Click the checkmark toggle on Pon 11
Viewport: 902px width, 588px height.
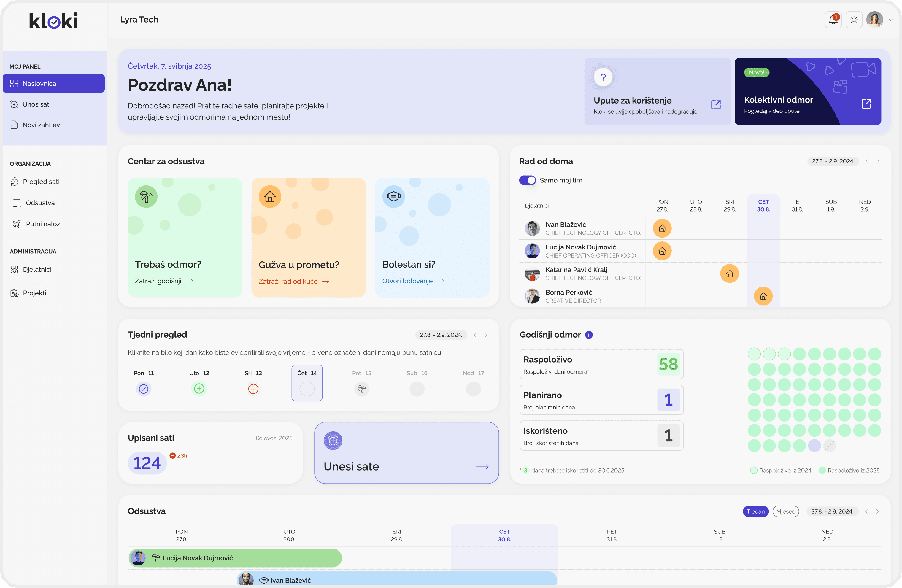[143, 389]
